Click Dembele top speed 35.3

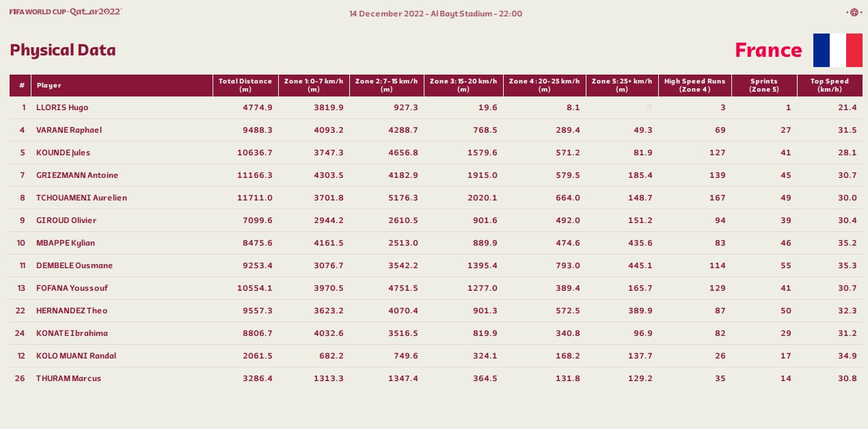pyautogui.click(x=847, y=265)
